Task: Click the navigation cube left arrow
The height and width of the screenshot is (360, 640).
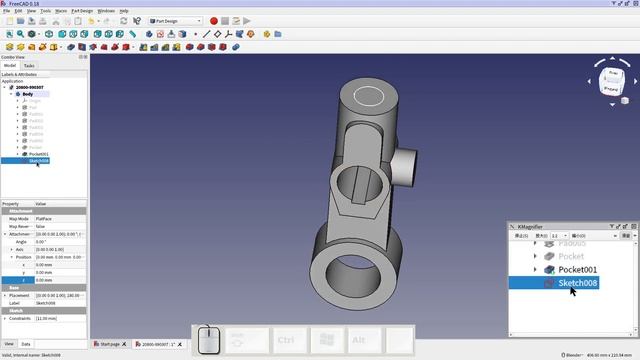Action: [x=589, y=82]
